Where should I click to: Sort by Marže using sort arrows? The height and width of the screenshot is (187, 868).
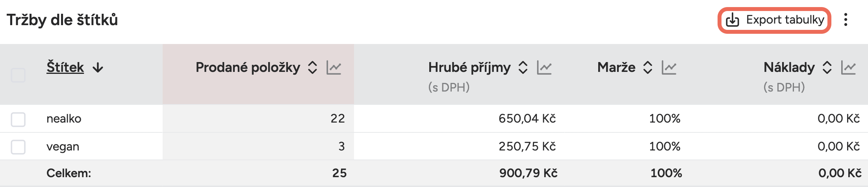tap(647, 68)
